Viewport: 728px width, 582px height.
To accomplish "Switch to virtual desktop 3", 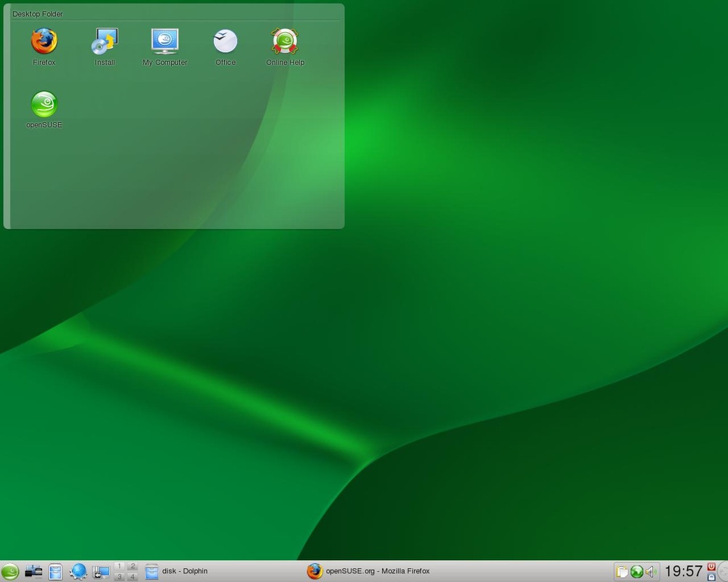I will (119, 576).
